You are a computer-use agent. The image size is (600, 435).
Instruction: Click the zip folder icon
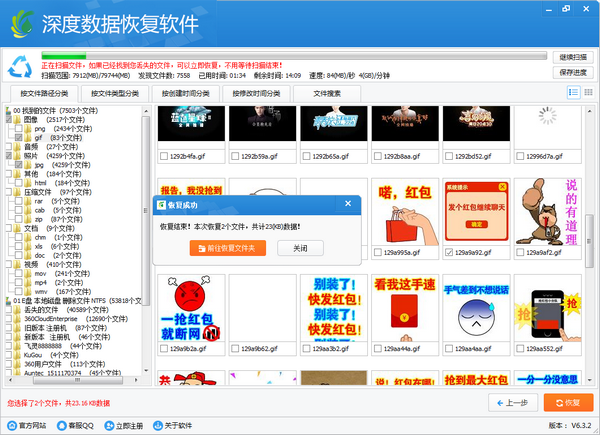[28, 219]
